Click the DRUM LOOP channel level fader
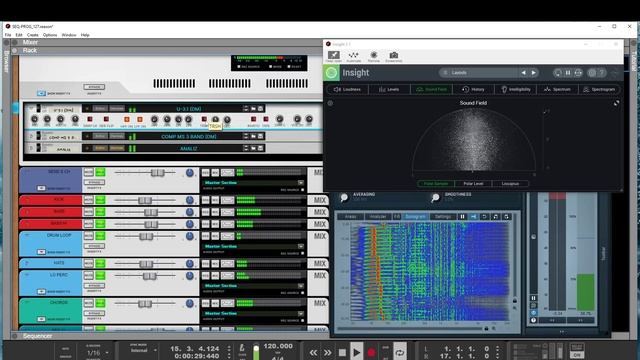The image size is (640, 360). click(x=146, y=236)
